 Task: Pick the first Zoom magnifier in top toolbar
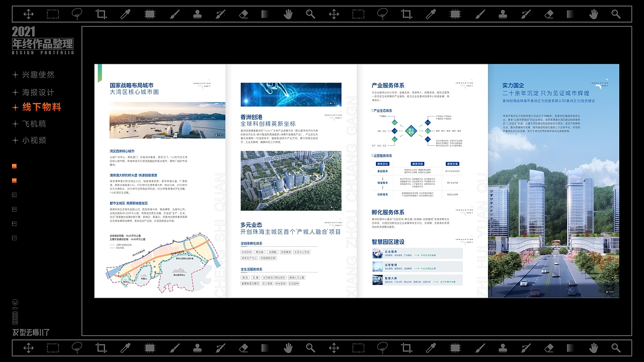[310, 14]
